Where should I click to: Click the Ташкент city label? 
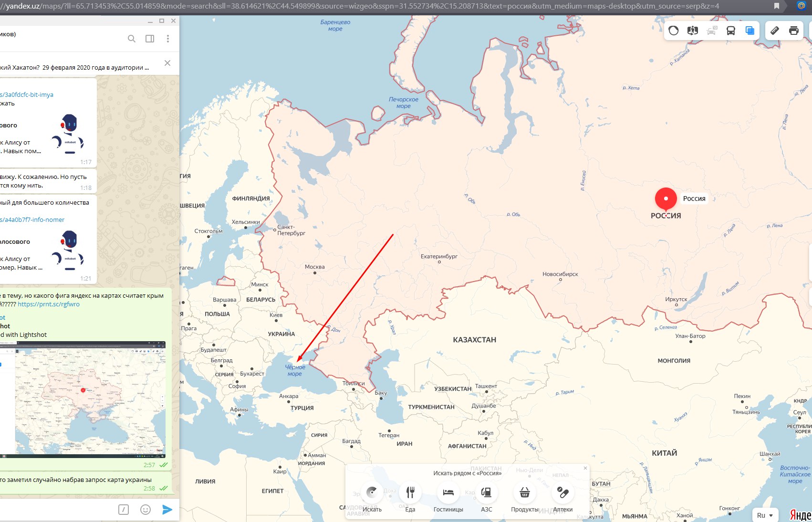[x=486, y=386]
